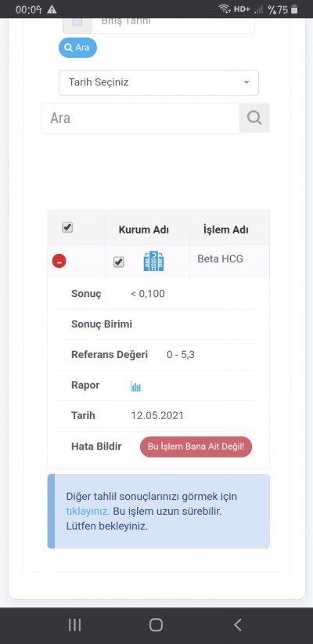Image resolution: width=313 pixels, height=644 pixels.
Task: Open the Tarih Seçiniz dropdown
Action: tap(159, 82)
